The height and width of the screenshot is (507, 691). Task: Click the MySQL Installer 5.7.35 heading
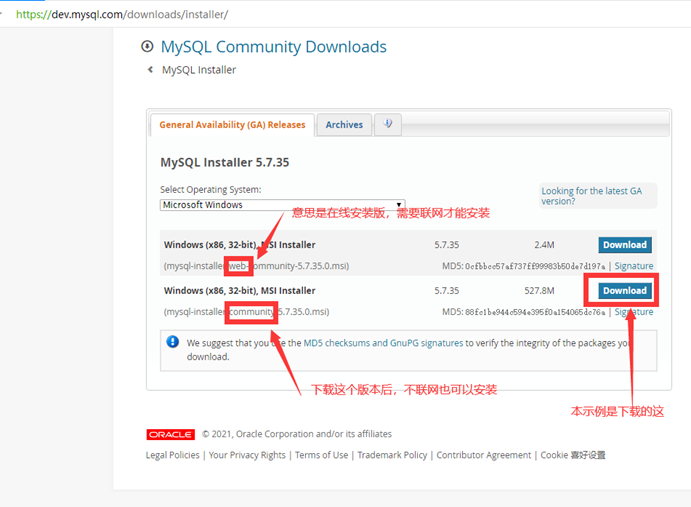[x=225, y=162]
